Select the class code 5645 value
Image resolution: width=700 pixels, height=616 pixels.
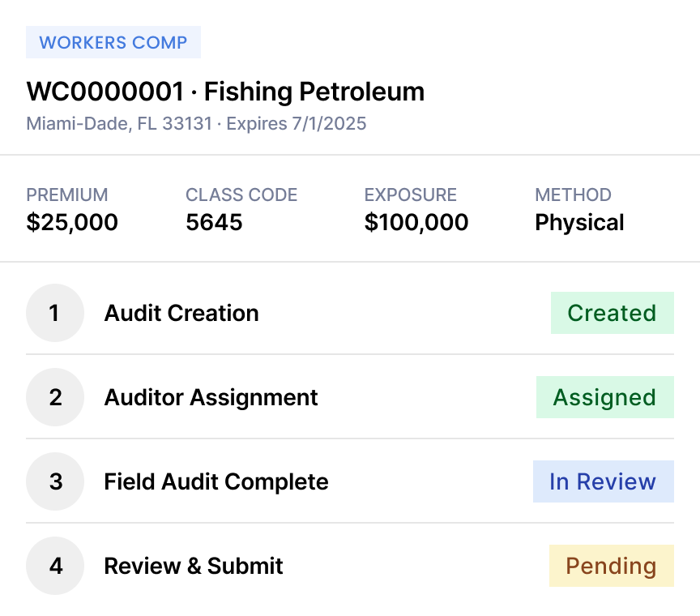214,222
